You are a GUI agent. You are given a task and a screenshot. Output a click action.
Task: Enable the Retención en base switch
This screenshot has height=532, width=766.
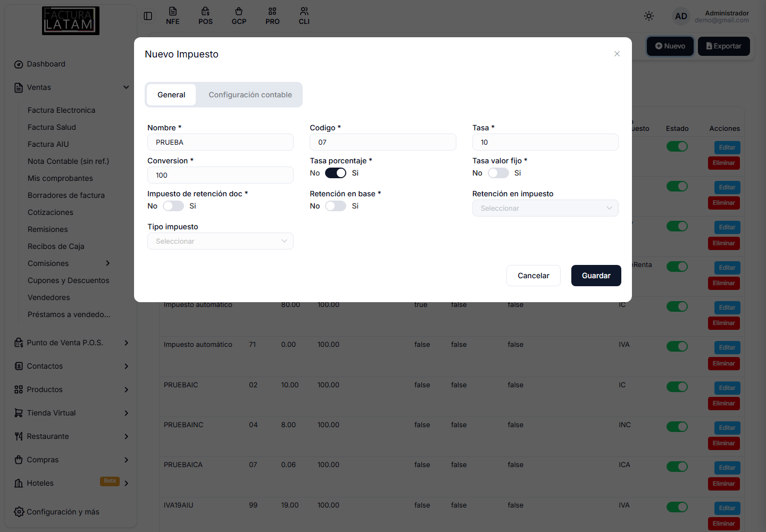336,206
